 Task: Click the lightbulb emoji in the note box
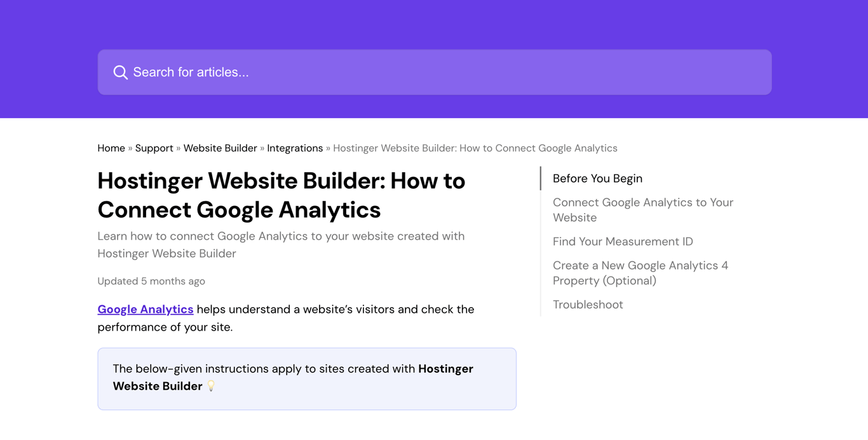click(211, 386)
